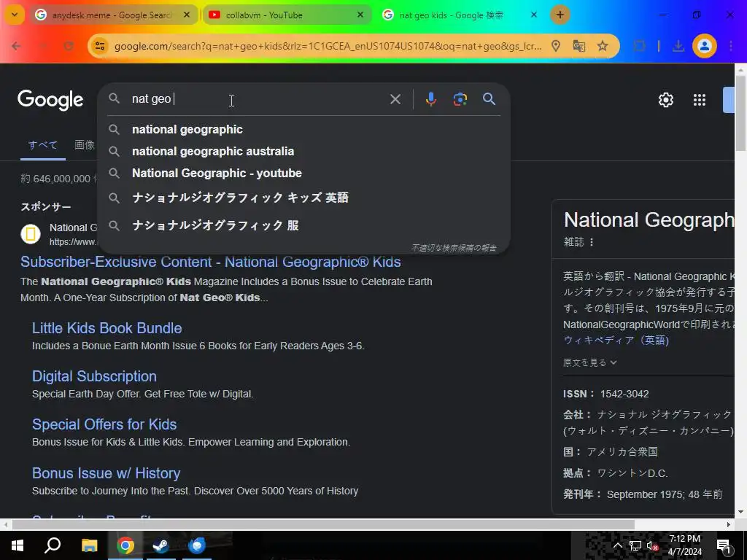The image size is (747, 560).
Task: Click the translate page icon
Action: click(578, 46)
